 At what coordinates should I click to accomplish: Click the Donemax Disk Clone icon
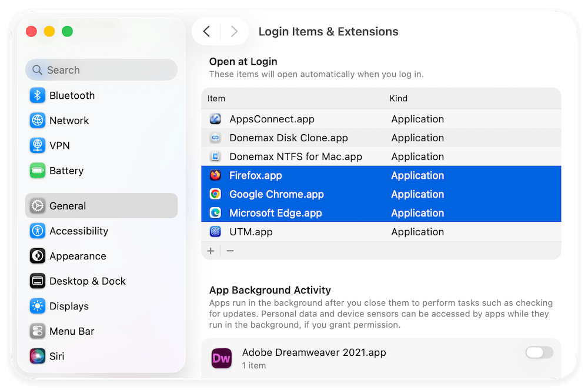point(215,138)
